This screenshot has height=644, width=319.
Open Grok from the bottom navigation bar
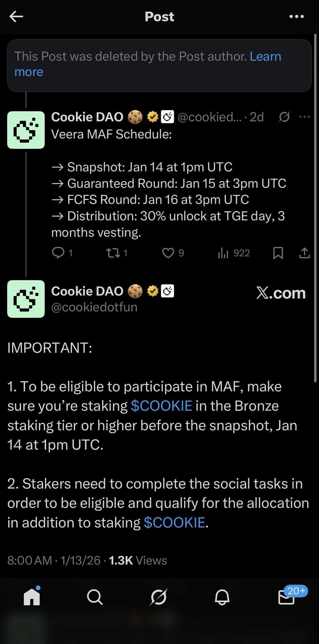point(158,597)
